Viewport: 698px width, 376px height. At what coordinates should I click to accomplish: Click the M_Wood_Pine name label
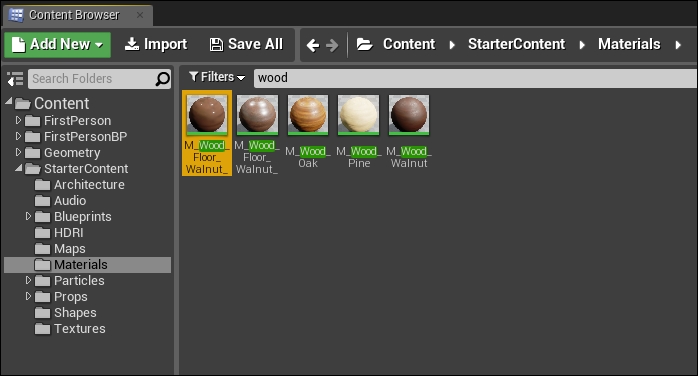[359, 157]
